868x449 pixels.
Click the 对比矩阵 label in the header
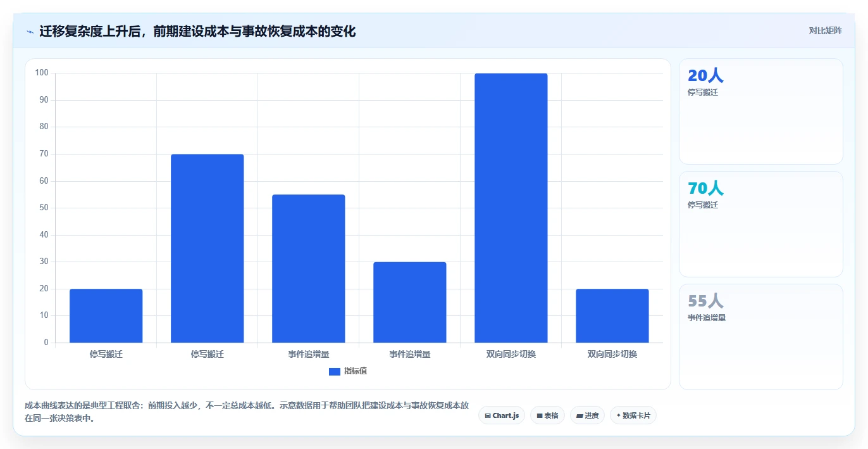(x=825, y=30)
